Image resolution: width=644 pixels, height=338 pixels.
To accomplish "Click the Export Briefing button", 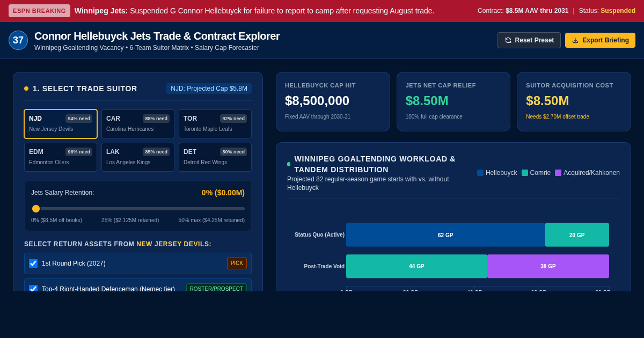I will [x=600, y=40].
